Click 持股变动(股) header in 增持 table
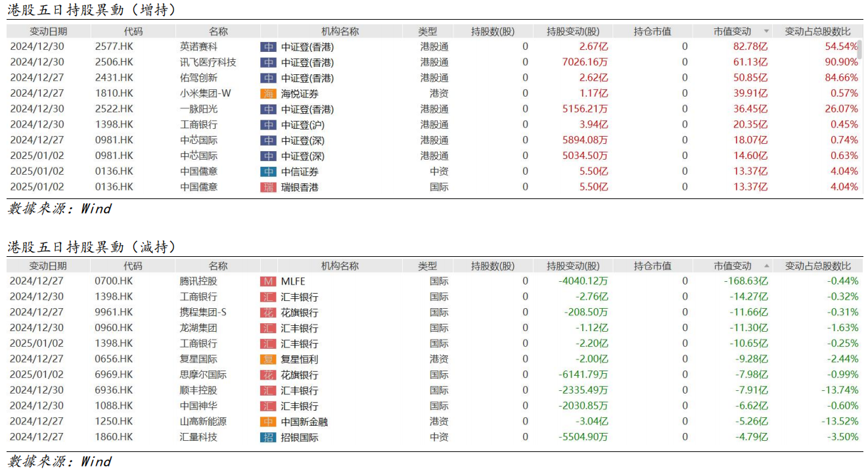Viewport: 868px width, 475px height. (x=573, y=32)
